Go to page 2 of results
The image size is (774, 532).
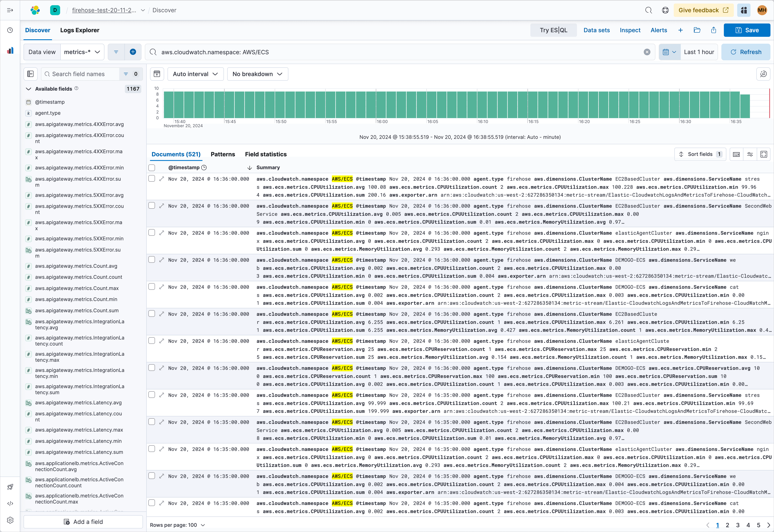click(x=728, y=525)
